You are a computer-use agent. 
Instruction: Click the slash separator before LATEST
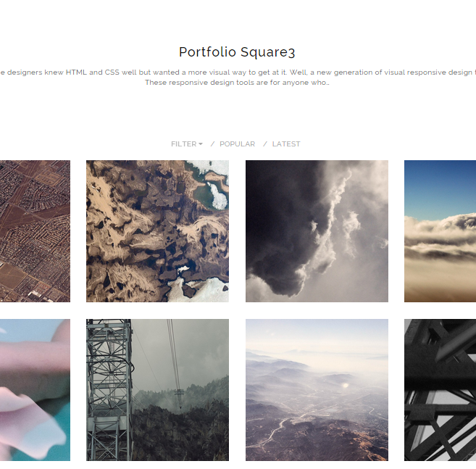click(265, 144)
